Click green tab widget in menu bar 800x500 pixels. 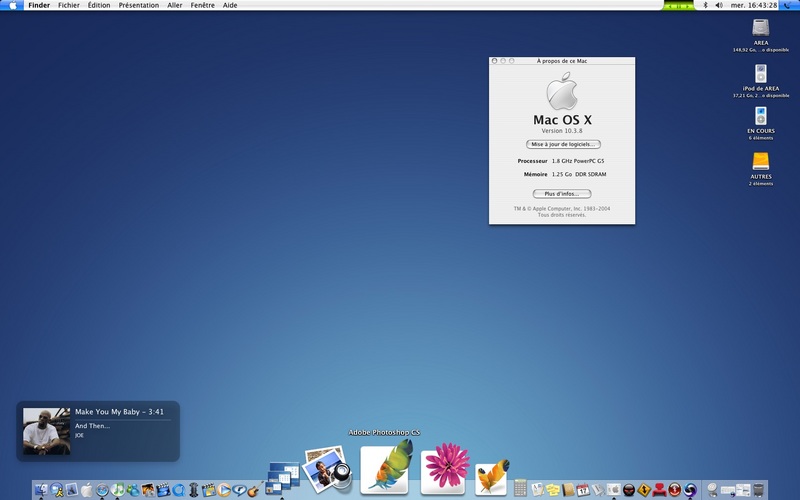click(x=678, y=5)
